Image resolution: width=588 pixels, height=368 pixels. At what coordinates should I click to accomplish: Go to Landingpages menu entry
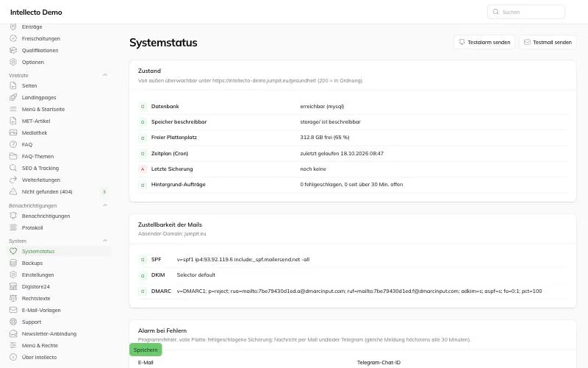[39, 97]
